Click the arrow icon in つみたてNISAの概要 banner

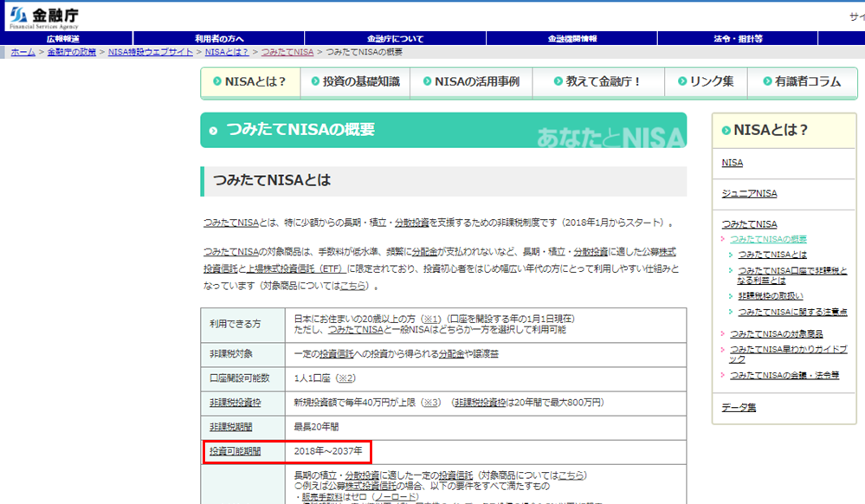(x=214, y=131)
